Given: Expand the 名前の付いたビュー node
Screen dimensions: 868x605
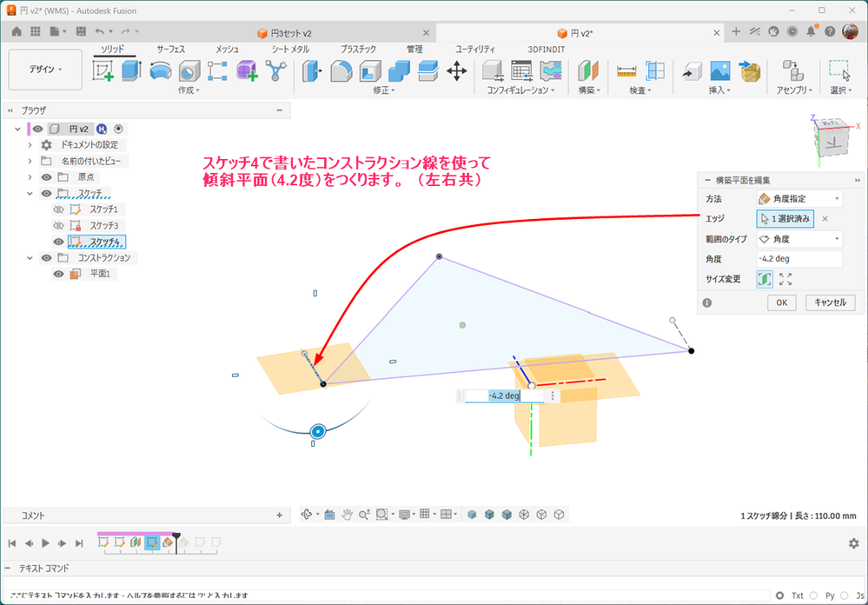Looking at the screenshot, I should (30, 161).
